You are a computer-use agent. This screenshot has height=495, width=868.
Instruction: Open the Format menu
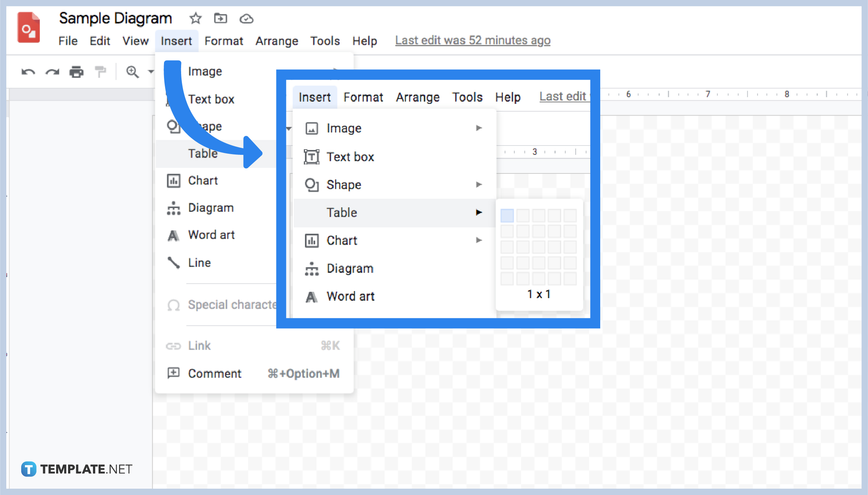pos(224,41)
